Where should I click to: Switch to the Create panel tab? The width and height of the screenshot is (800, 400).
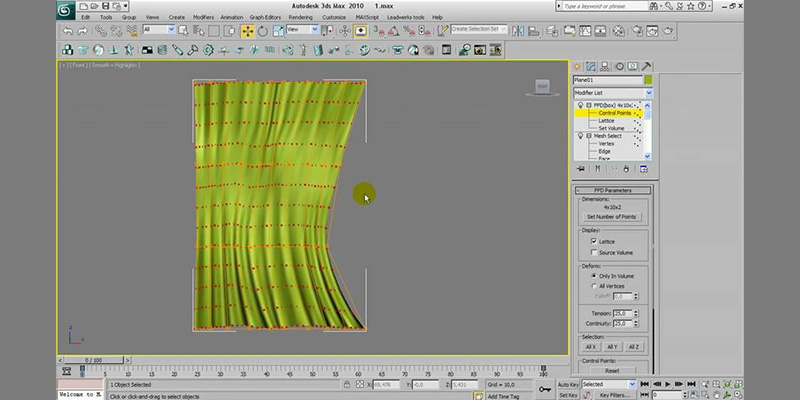[x=578, y=66]
